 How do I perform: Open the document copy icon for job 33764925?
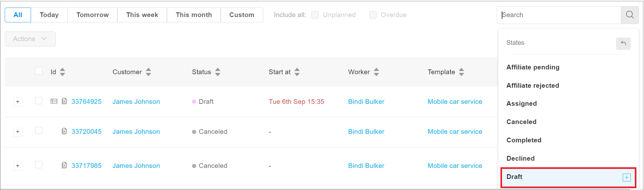click(x=64, y=101)
